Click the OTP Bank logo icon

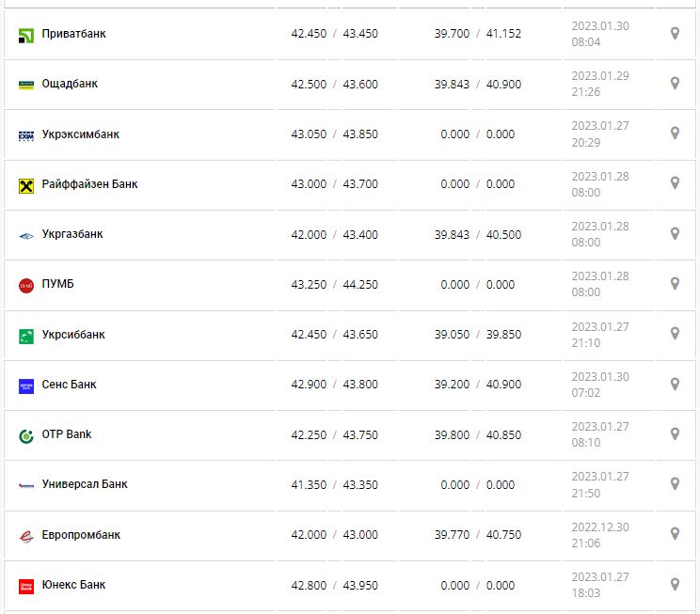(x=26, y=435)
